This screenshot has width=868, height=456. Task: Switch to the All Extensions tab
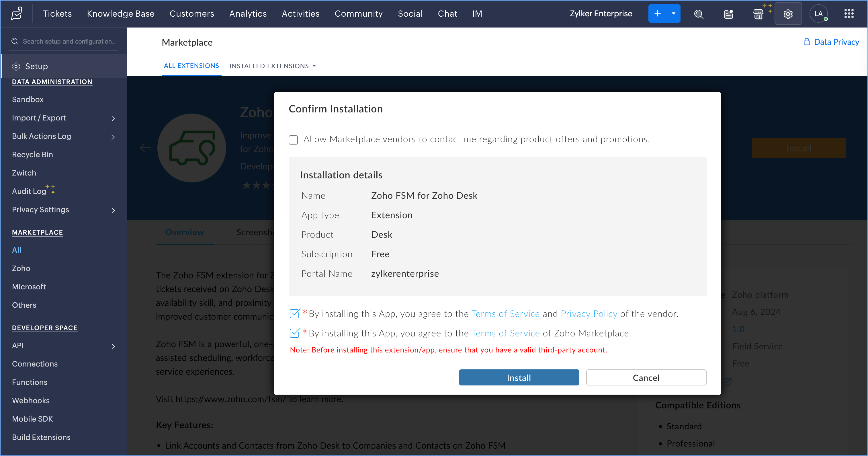(191, 66)
